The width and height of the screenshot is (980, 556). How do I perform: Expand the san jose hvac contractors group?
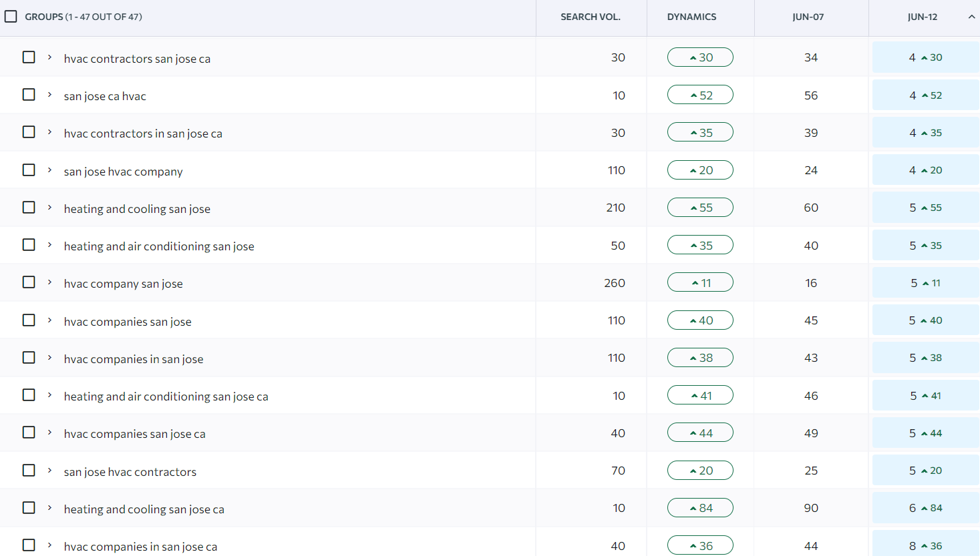[49, 471]
